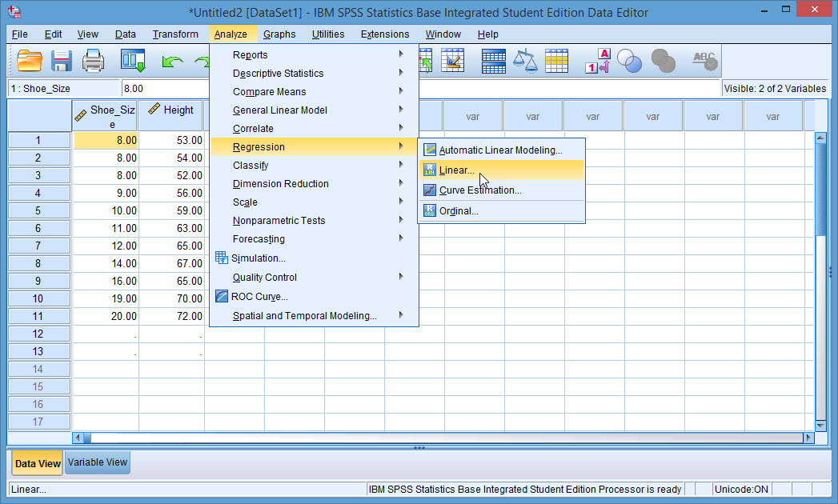
Task: Switch to Data View tab
Action: [x=38, y=463]
